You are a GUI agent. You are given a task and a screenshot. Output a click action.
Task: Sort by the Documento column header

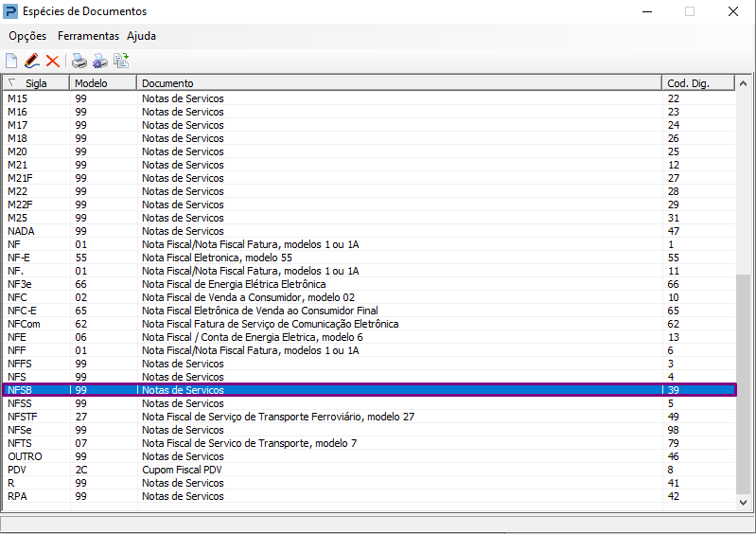(x=399, y=83)
